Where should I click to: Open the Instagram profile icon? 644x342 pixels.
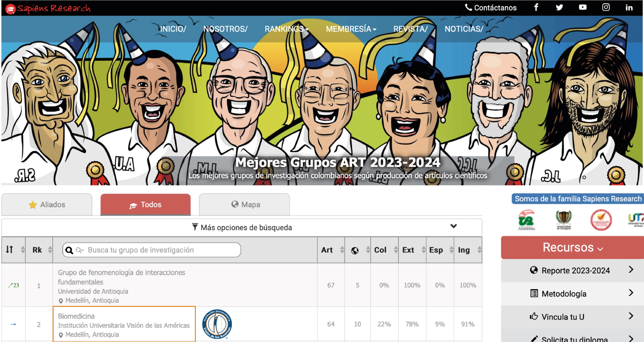click(606, 8)
